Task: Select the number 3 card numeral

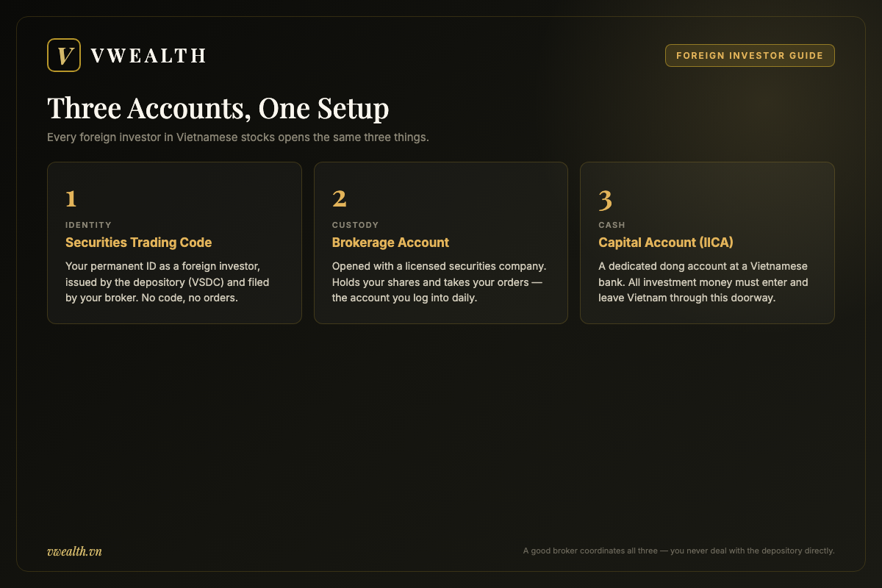Action: pos(606,199)
